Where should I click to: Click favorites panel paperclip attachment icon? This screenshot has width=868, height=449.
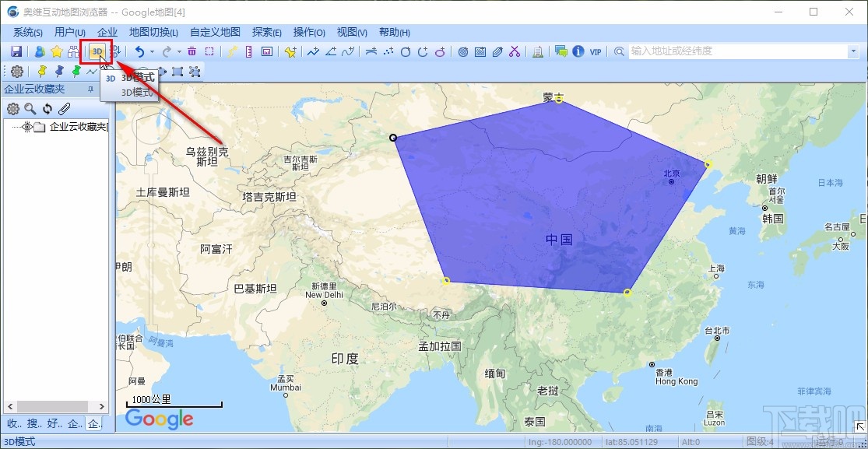coord(65,109)
